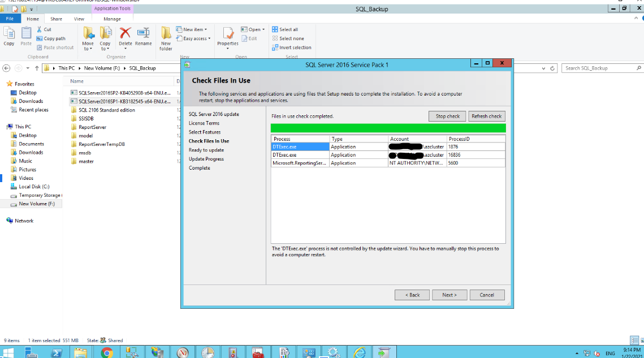
Task: Select the Microsoft.ReportingSer... process row
Action: [x=388, y=163]
